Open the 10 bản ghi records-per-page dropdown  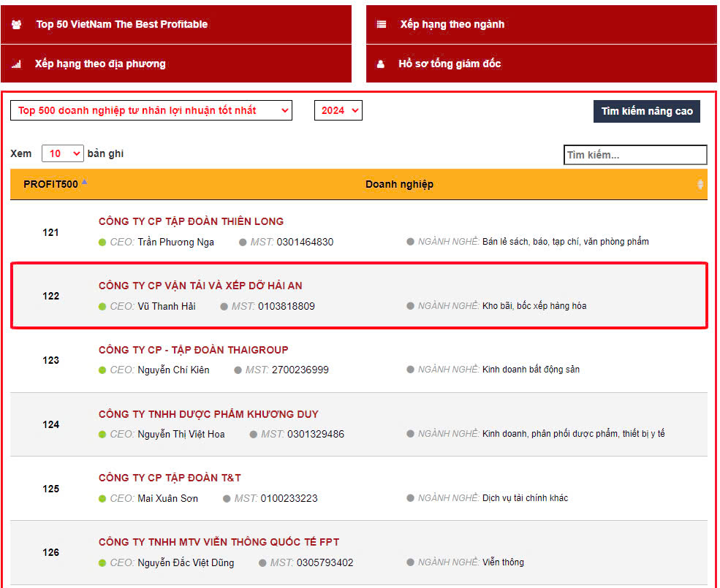62,154
